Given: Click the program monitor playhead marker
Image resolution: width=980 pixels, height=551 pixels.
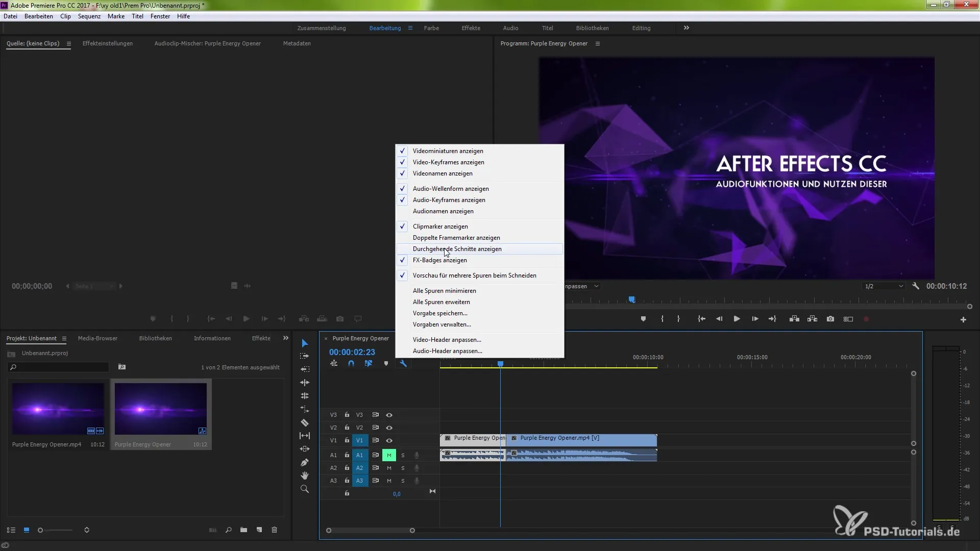Looking at the screenshot, I should (632, 299).
